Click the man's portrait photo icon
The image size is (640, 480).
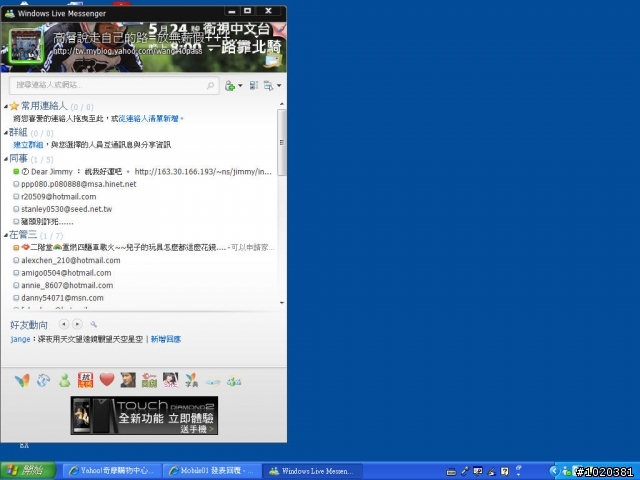[x=128, y=380]
